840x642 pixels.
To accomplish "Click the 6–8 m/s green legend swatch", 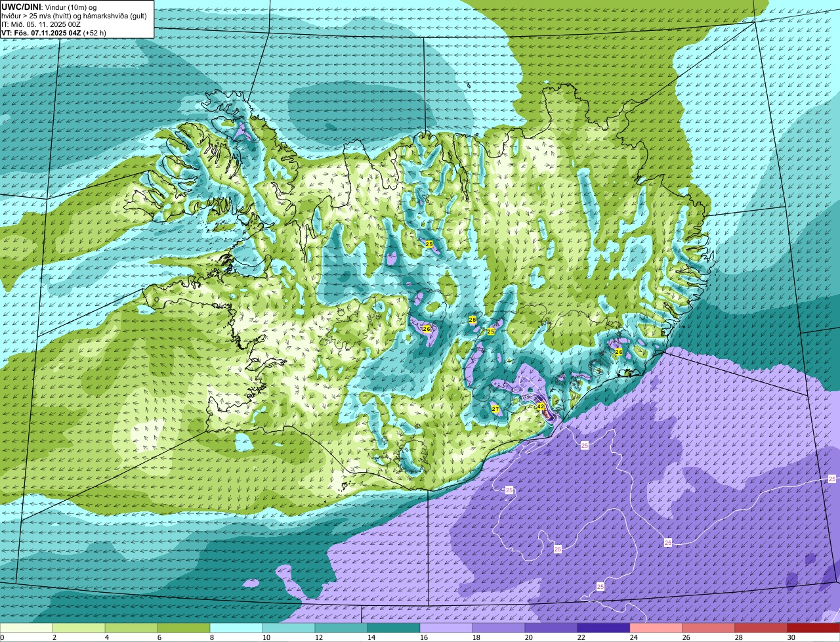I will point(184,628).
